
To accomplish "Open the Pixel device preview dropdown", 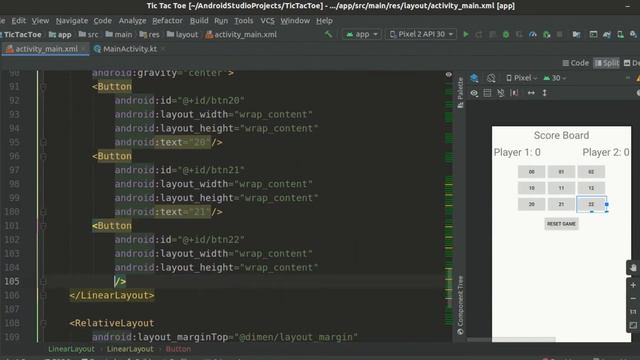I will (522, 78).
